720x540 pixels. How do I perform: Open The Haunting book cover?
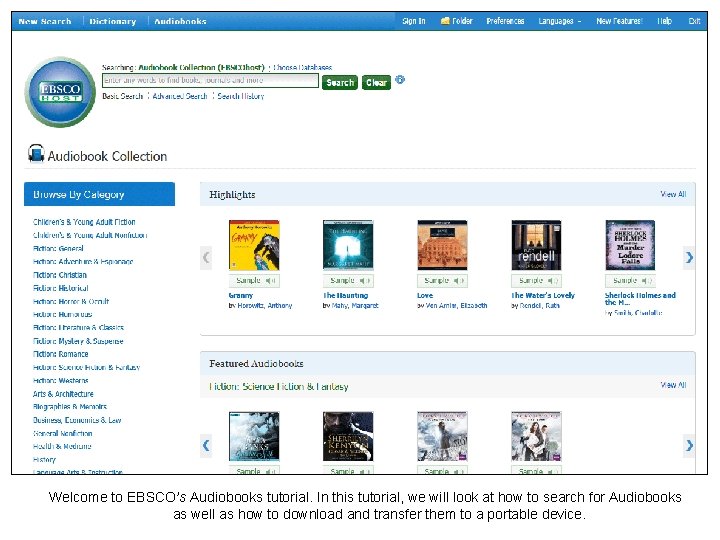[349, 245]
